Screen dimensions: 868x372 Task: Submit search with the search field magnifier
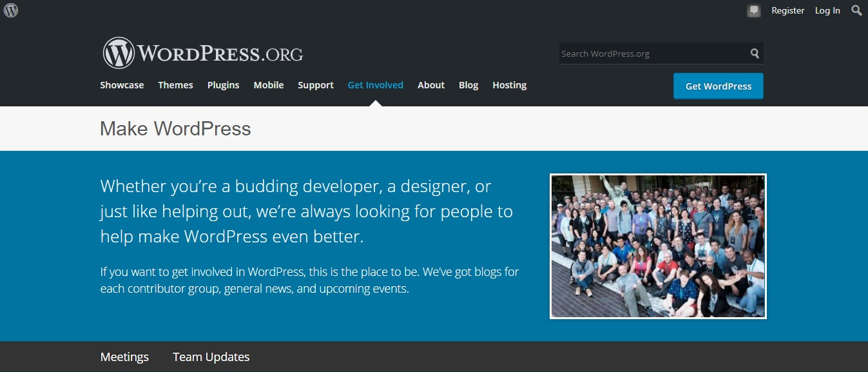[x=755, y=54]
